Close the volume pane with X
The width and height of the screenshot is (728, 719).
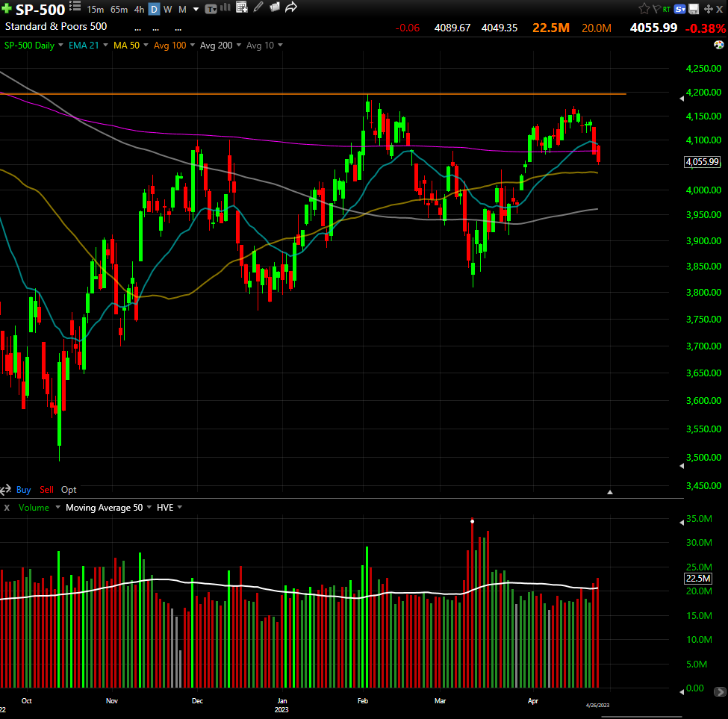pyautogui.click(x=7, y=508)
